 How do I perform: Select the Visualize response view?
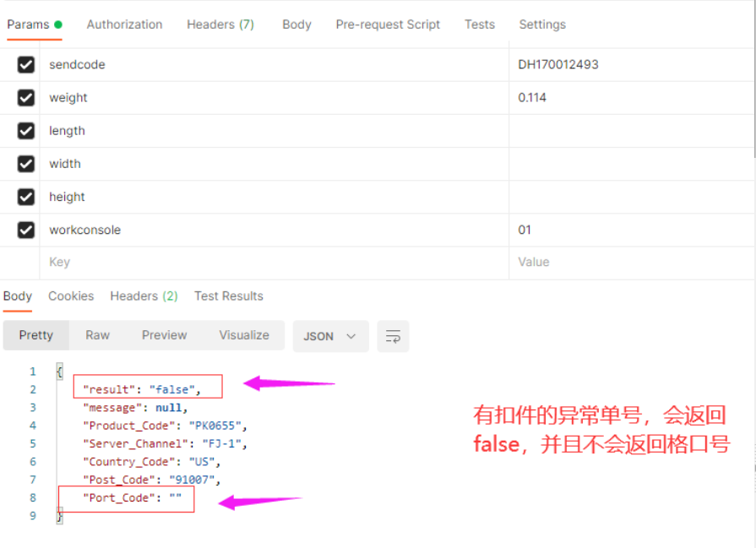click(x=243, y=335)
